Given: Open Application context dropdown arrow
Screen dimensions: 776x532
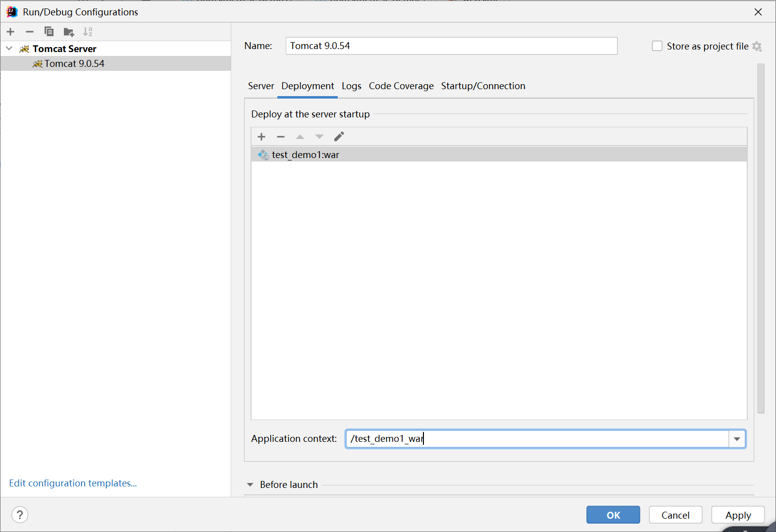Looking at the screenshot, I should pos(737,439).
